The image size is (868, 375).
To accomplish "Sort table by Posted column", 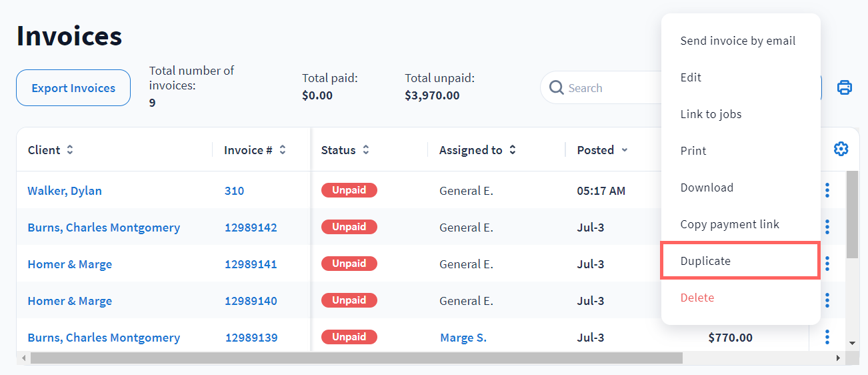I will pyautogui.click(x=624, y=150).
